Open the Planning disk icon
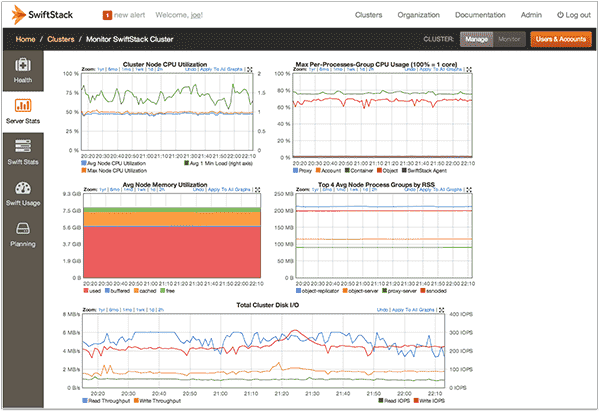 pyautogui.click(x=23, y=228)
